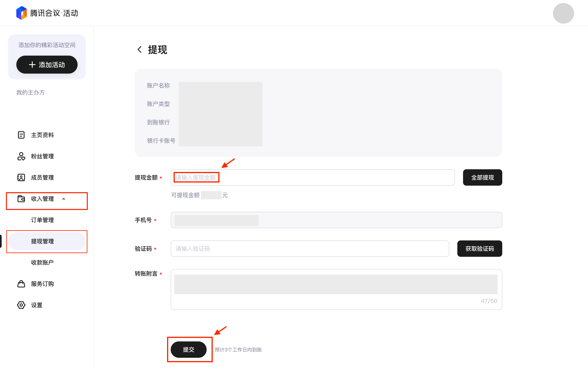This screenshot has height=368, width=588.
Task: Select the 提现管理 submenu item
Action: 47,241
